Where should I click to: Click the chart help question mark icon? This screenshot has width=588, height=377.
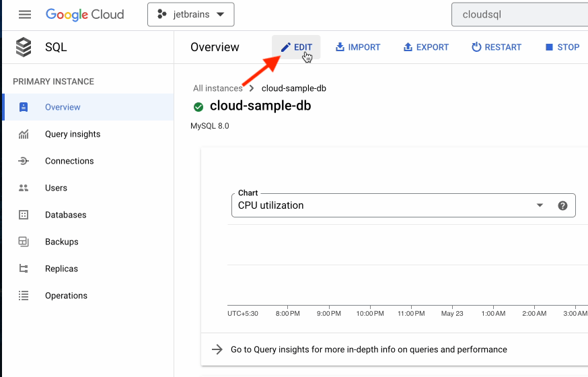coord(563,205)
